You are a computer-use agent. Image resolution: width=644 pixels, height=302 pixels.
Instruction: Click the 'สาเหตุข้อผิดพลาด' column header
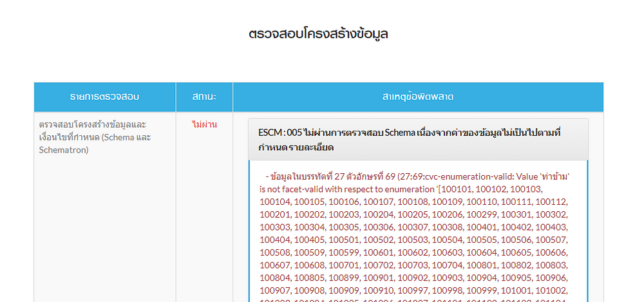pos(417,97)
